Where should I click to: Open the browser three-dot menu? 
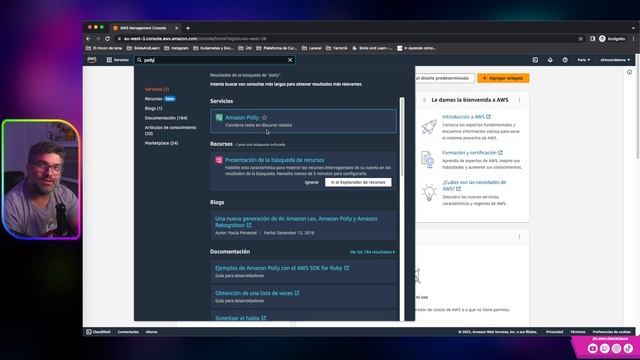(x=633, y=39)
